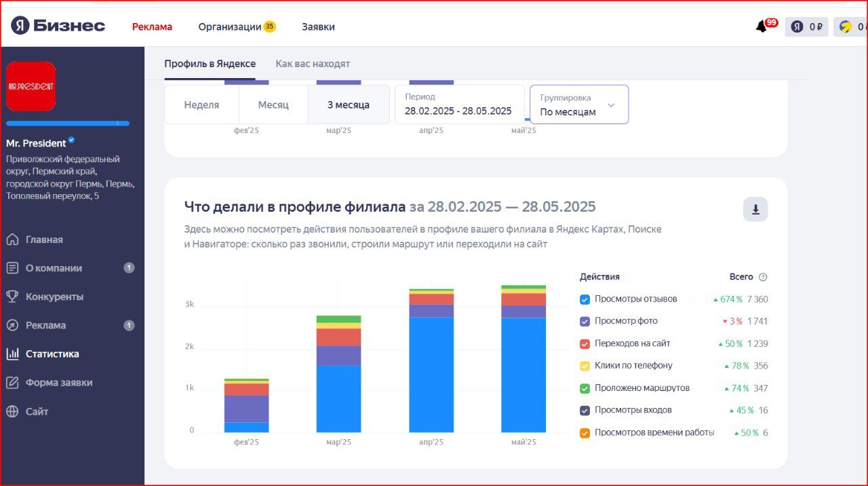Select the 3 месяца period button
Screen dimensions: 868x486
point(349,105)
